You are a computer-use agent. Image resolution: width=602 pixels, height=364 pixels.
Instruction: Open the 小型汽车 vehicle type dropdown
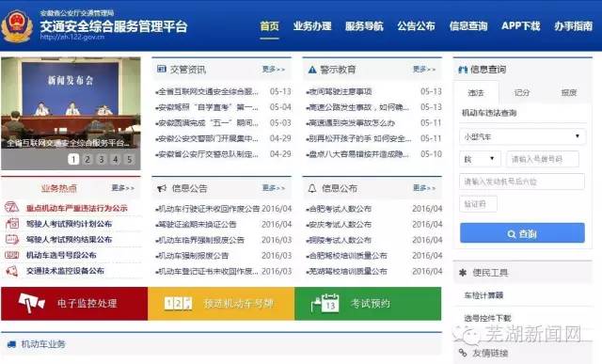click(x=523, y=136)
